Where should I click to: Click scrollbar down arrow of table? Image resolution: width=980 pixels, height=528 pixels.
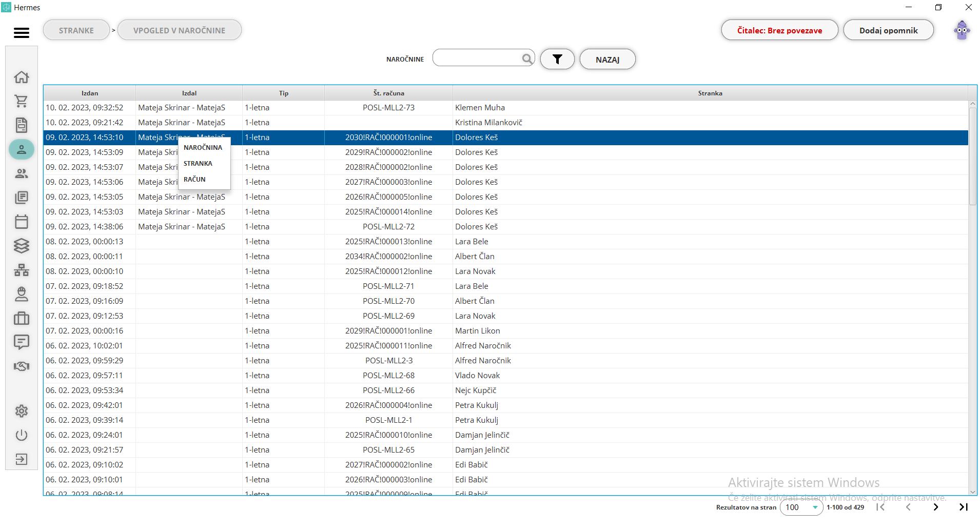972,492
